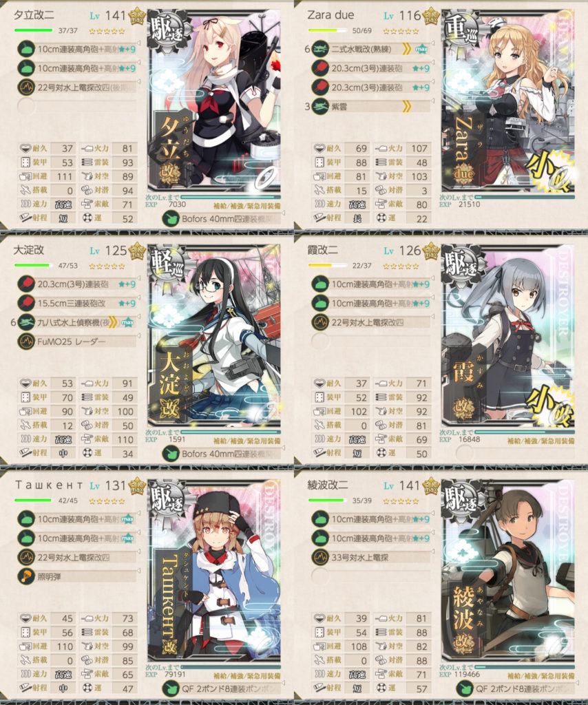The width and height of the screenshot is (588, 705).
Task: Click the red cannon icon for 15.5cm三連装砲改
Action: pyautogui.click(x=26, y=303)
